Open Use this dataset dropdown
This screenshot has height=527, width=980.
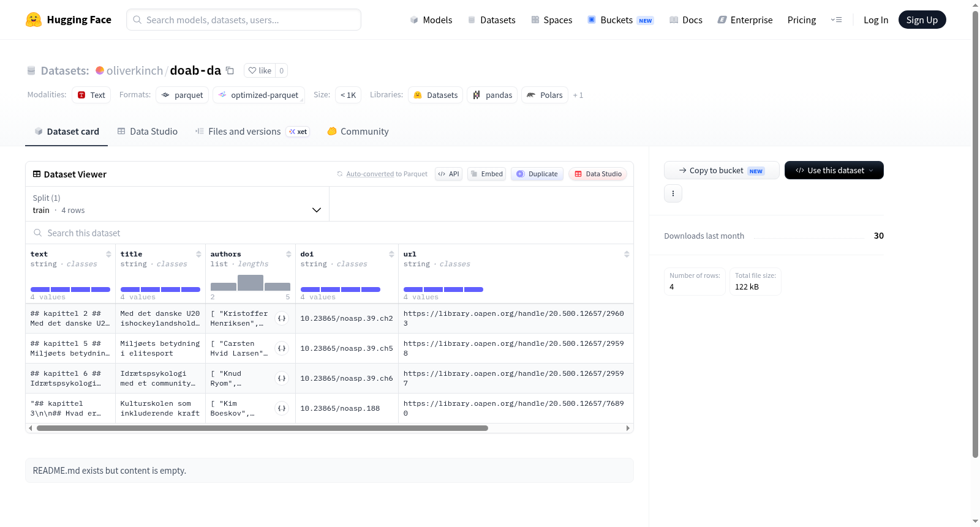pos(834,170)
